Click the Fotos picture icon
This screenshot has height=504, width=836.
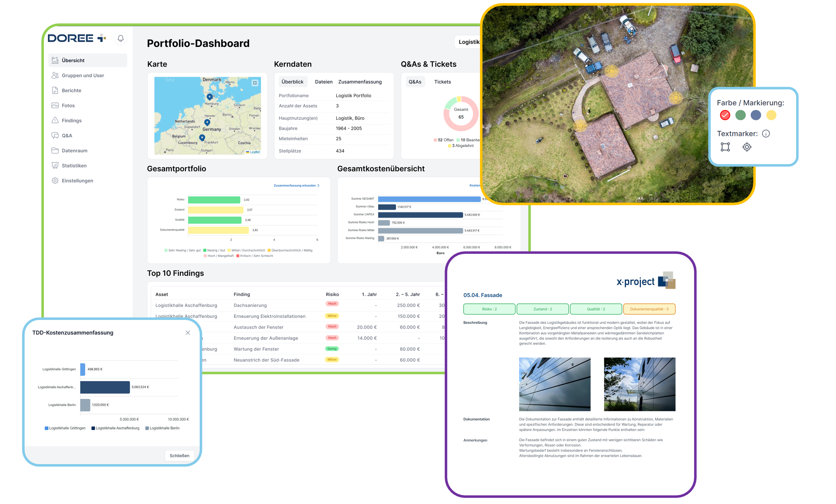click(x=55, y=105)
